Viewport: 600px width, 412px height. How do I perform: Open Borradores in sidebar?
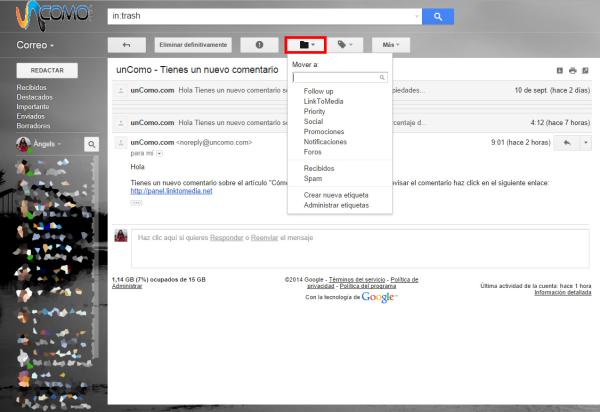tap(33, 126)
